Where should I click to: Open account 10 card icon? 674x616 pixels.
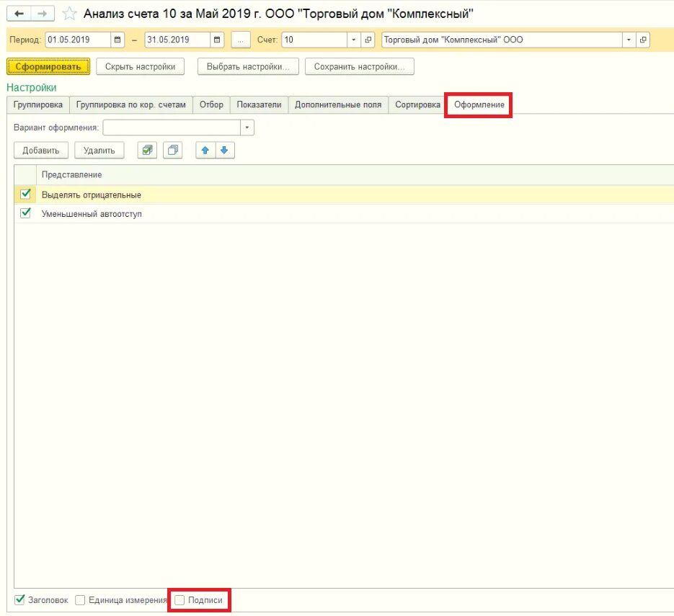click(x=368, y=40)
